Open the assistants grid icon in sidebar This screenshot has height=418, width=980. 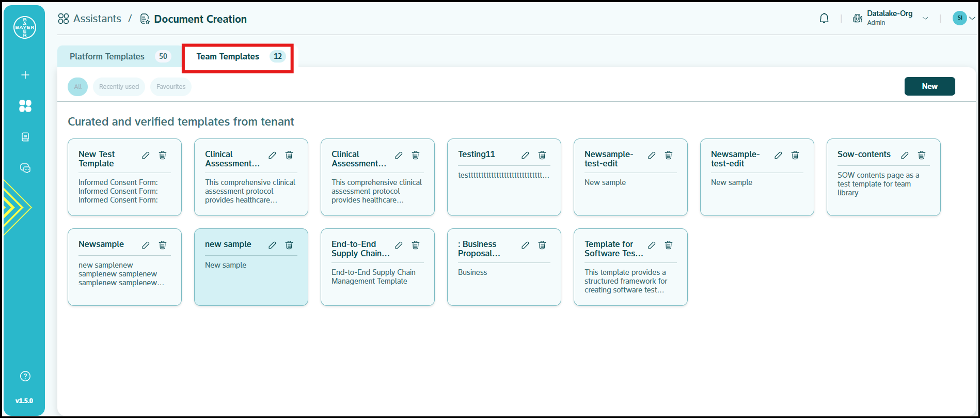pos(25,106)
